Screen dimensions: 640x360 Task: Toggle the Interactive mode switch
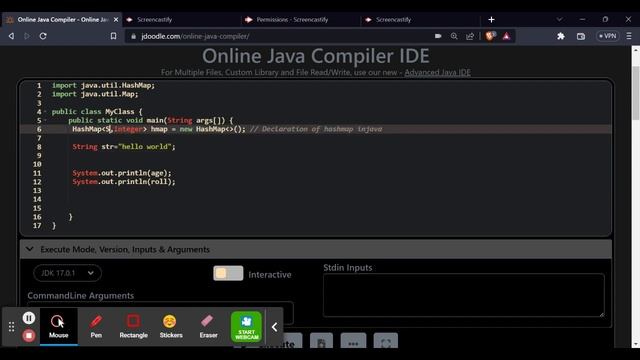coord(228,273)
